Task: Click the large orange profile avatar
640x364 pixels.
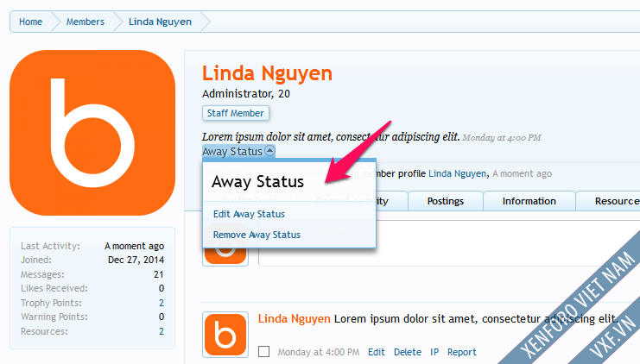Action: click(92, 133)
